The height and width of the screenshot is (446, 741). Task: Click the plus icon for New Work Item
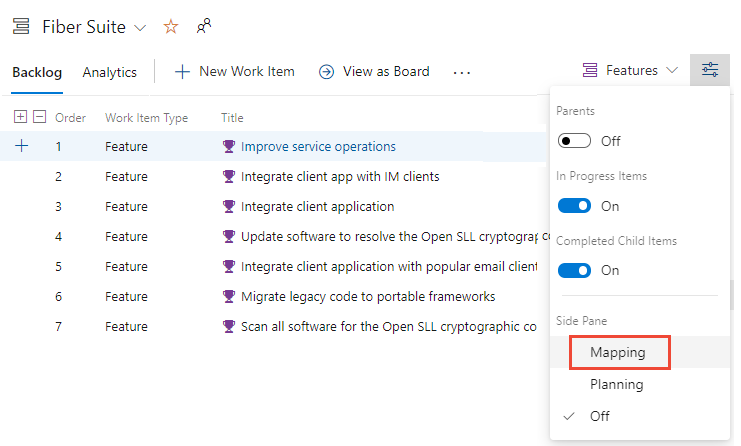coord(182,72)
